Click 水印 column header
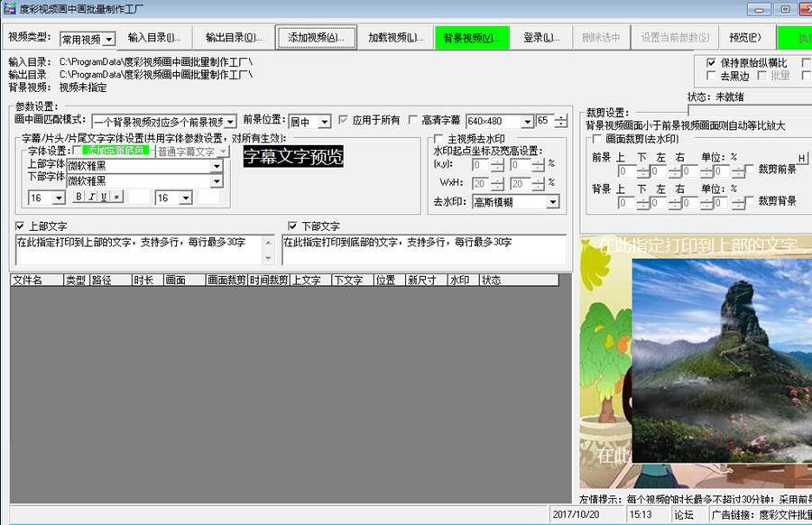 [x=464, y=281]
